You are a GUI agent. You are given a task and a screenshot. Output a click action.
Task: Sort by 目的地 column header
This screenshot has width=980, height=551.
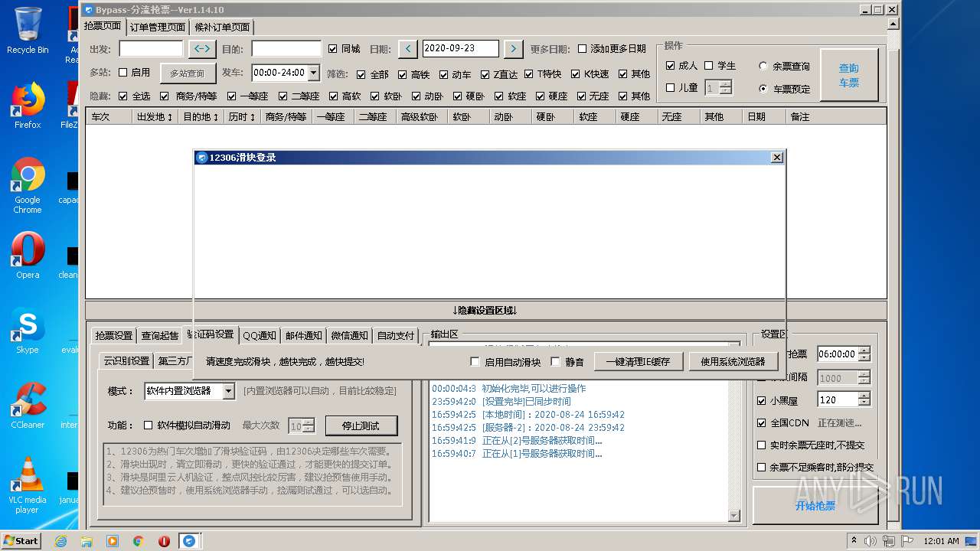tap(201, 117)
